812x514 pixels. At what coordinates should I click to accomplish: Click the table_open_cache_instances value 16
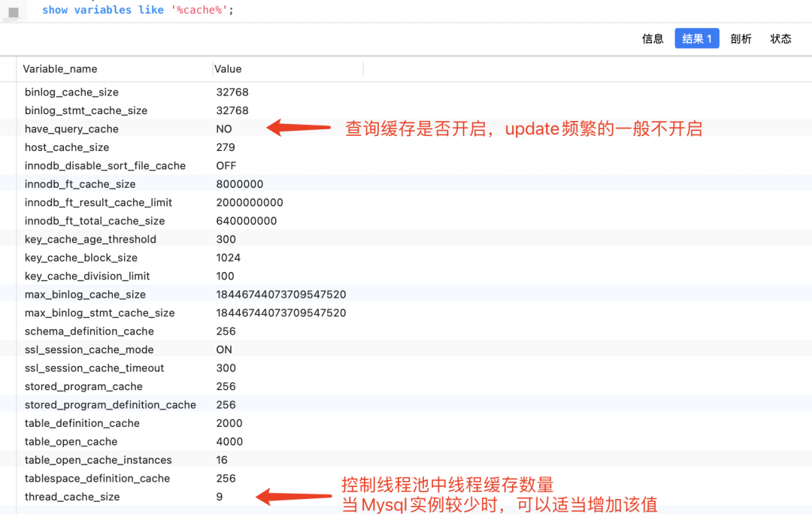(x=222, y=460)
